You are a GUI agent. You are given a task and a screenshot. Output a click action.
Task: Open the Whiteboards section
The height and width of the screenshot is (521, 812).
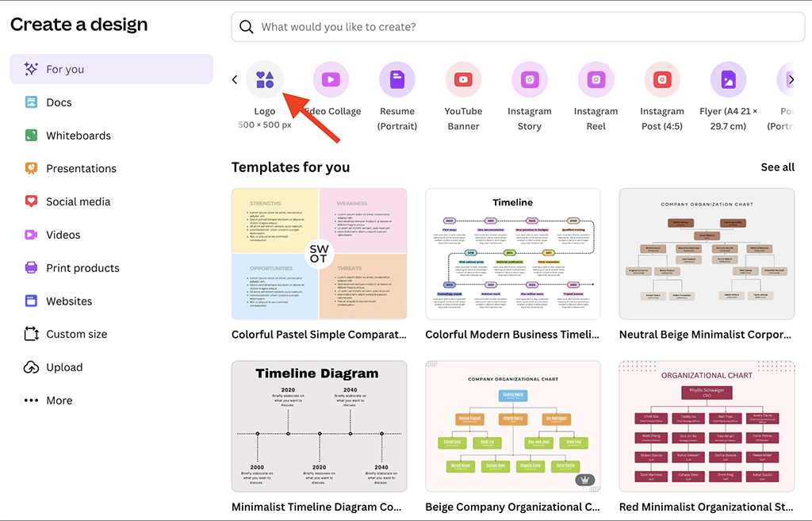tap(77, 135)
